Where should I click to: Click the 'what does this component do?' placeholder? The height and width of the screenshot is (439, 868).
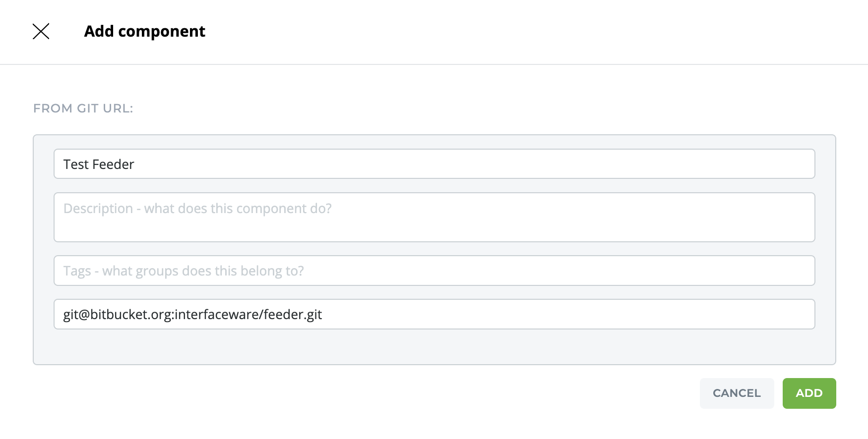[x=237, y=209]
